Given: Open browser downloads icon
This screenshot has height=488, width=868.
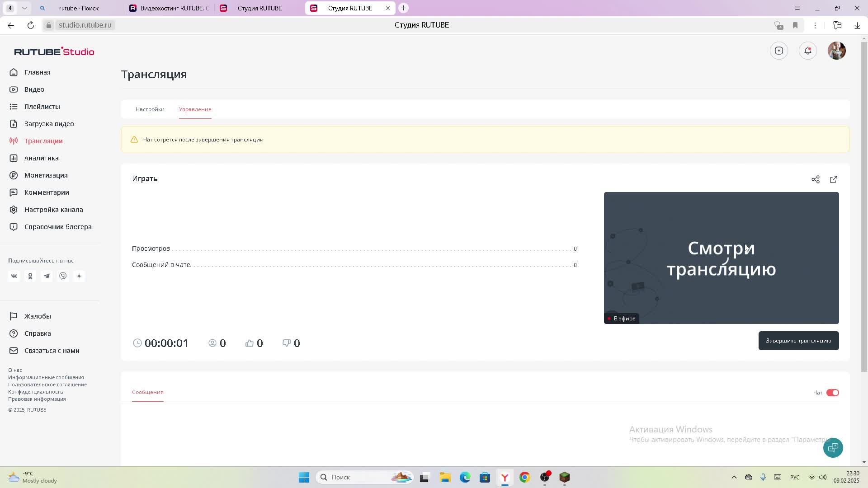Looking at the screenshot, I should click(857, 25).
